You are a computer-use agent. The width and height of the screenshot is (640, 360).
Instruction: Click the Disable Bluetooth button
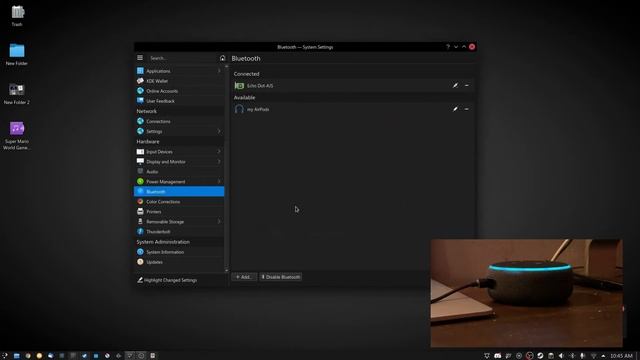(x=281, y=277)
